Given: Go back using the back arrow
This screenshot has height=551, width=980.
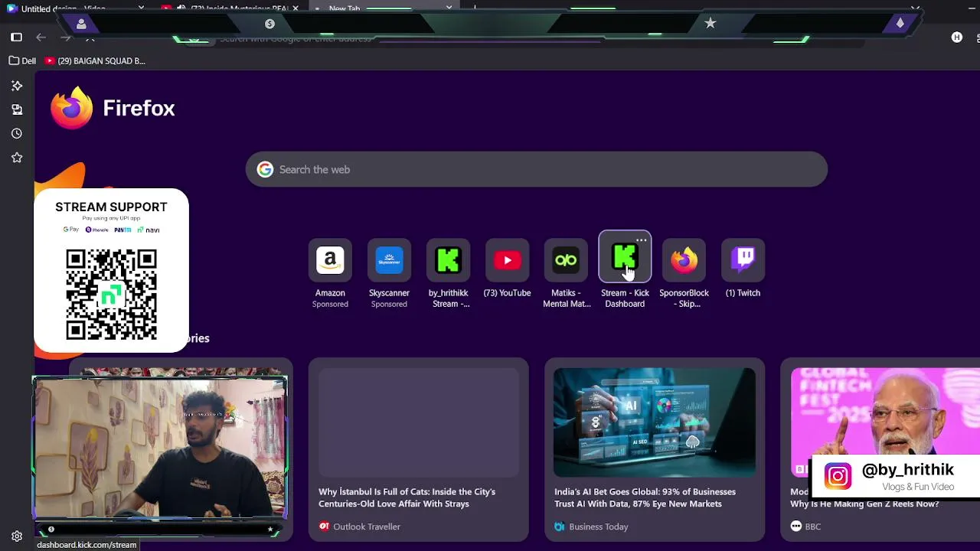Looking at the screenshot, I should coord(41,37).
